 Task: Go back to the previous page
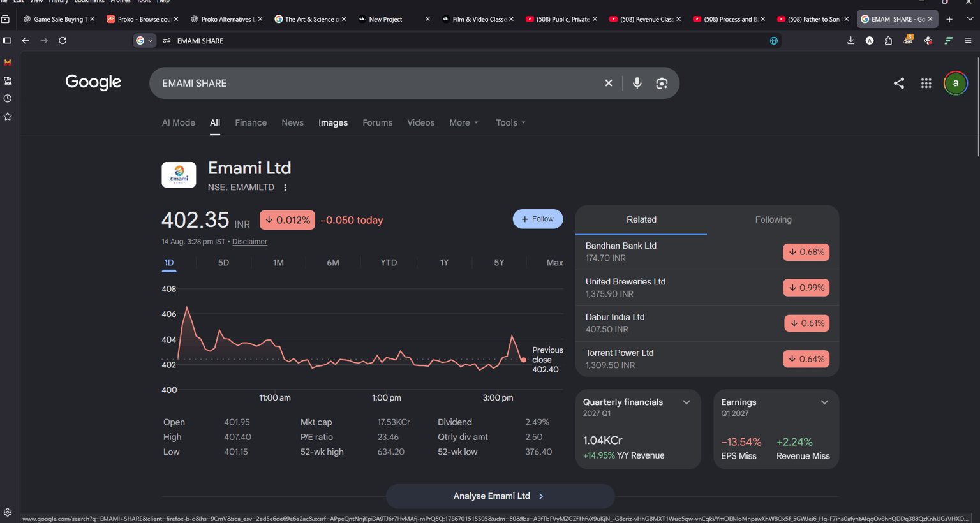26,41
